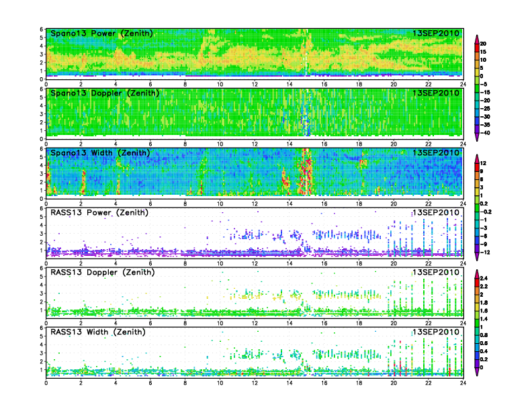Click the 13SEP2010 date in Spano13 Power panel

pos(436,33)
